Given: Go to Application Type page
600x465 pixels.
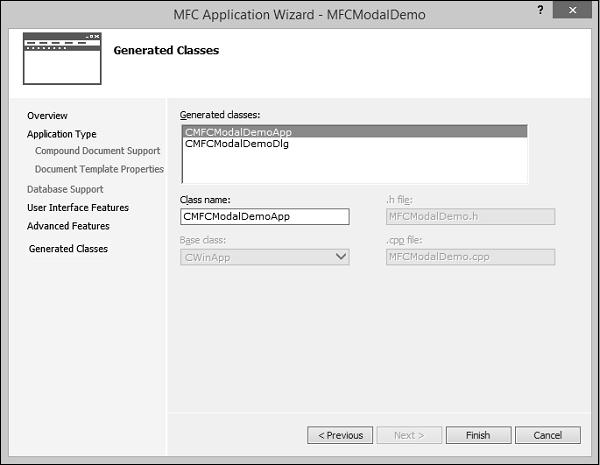Looking at the screenshot, I should tap(62, 134).
